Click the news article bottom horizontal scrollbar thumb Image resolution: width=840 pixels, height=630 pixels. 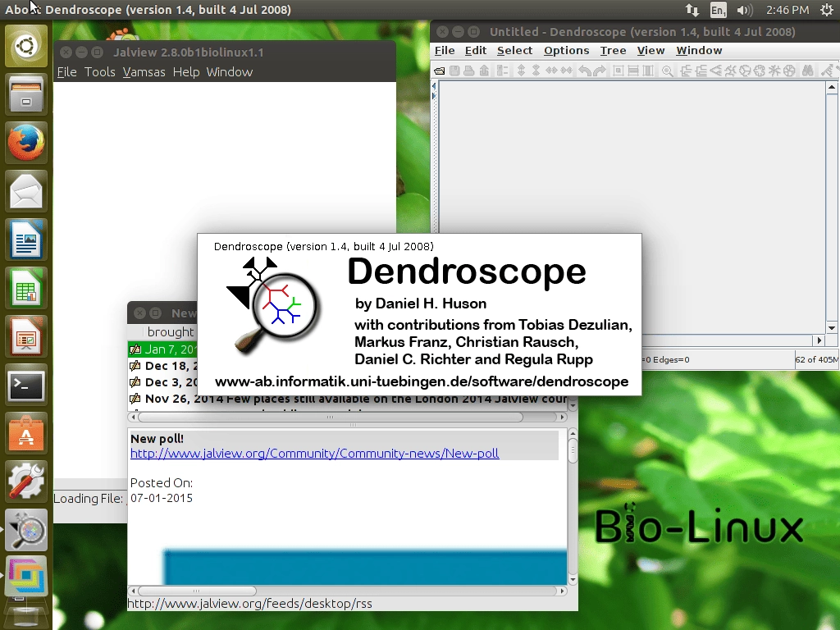pyautogui.click(x=197, y=591)
